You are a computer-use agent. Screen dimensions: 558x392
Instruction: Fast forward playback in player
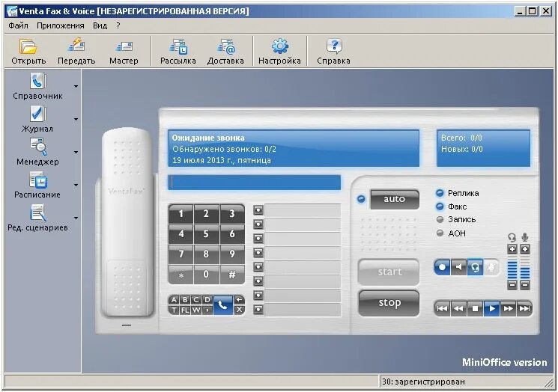click(508, 308)
